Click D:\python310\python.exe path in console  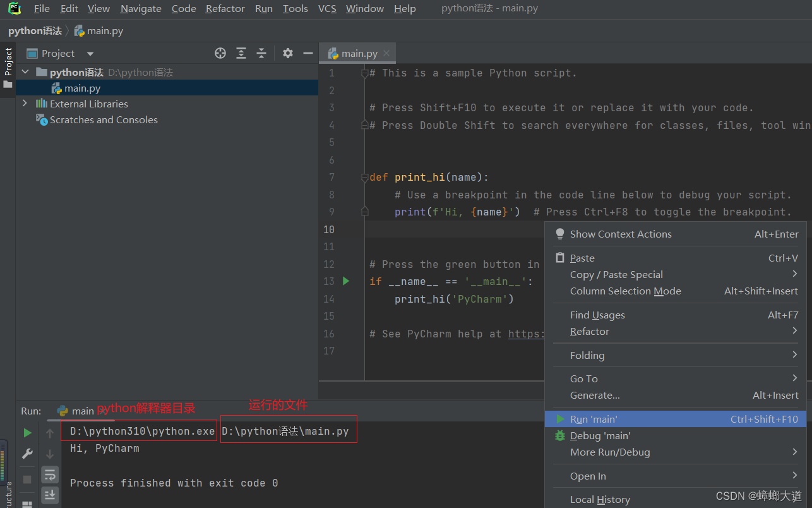point(142,431)
